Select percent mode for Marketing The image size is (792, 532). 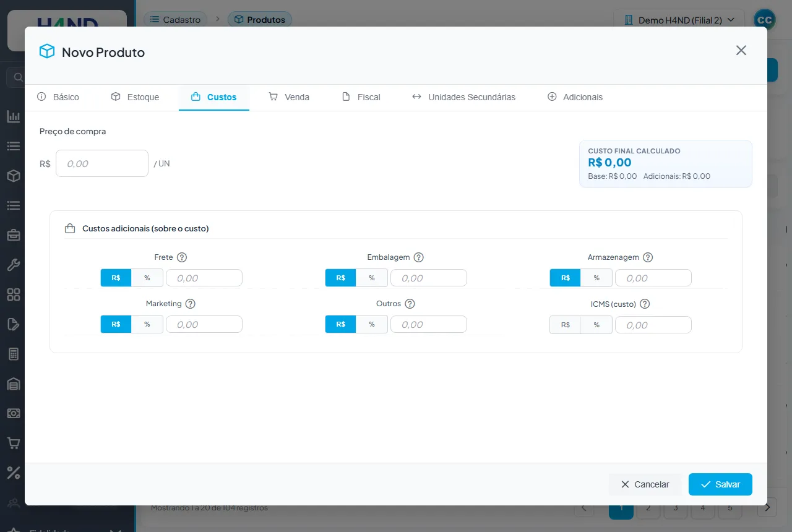(147, 324)
